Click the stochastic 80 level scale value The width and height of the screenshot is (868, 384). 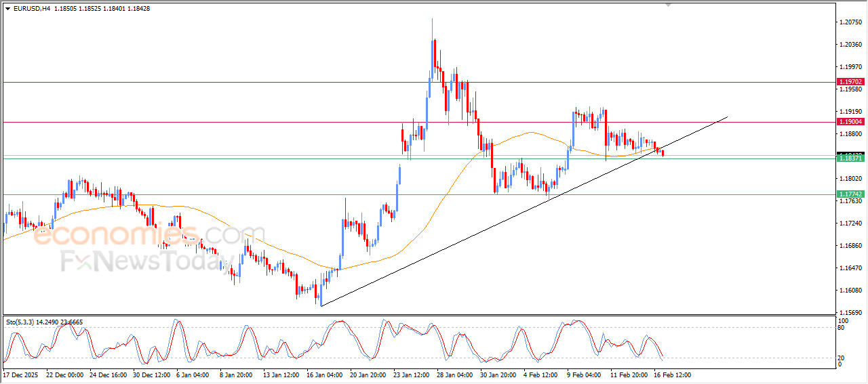(842, 328)
